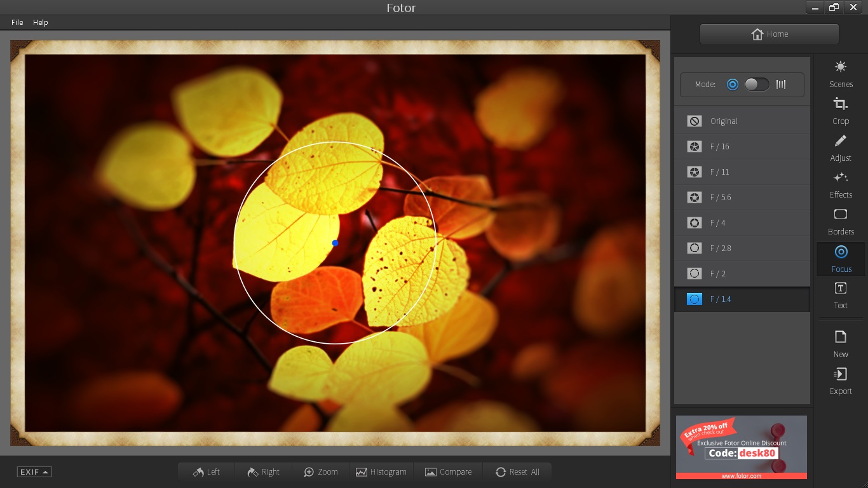
Task: Open the Scenes panel
Action: click(841, 74)
